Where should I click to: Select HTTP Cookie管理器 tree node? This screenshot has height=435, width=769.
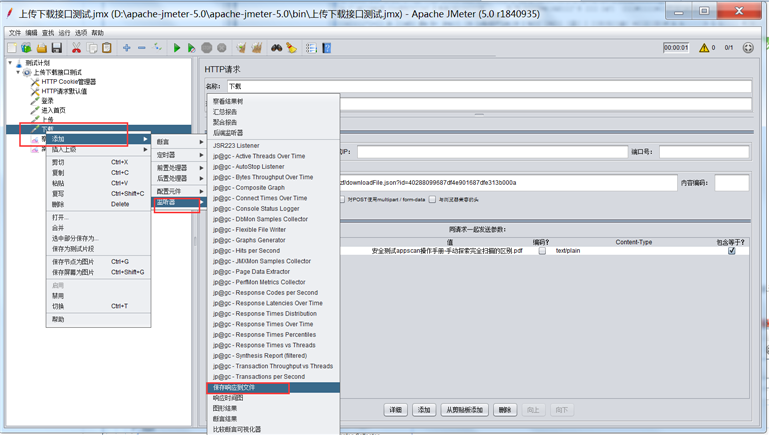click(69, 82)
